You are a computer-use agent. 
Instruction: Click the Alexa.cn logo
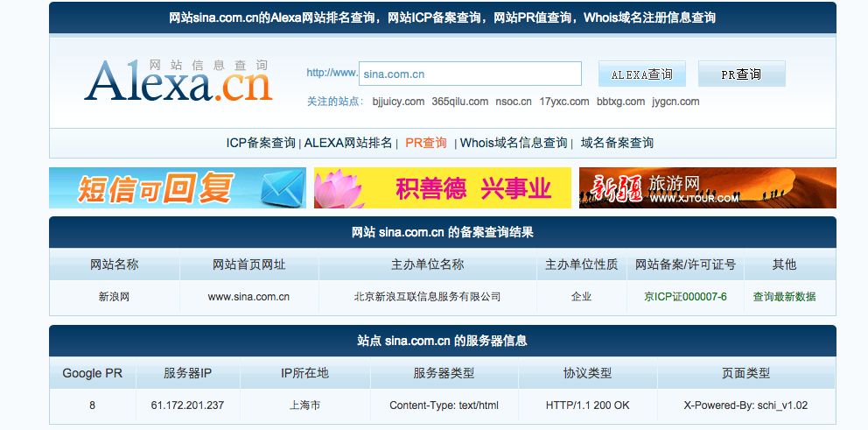(178, 81)
